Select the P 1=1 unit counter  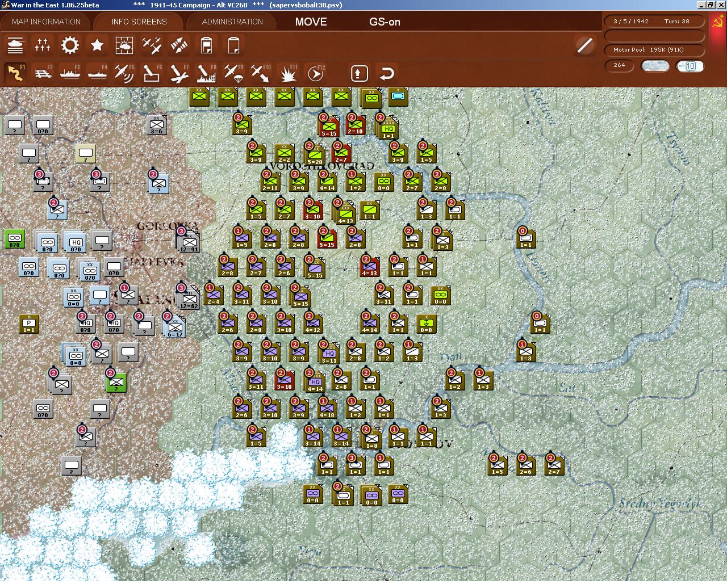[x=29, y=324]
